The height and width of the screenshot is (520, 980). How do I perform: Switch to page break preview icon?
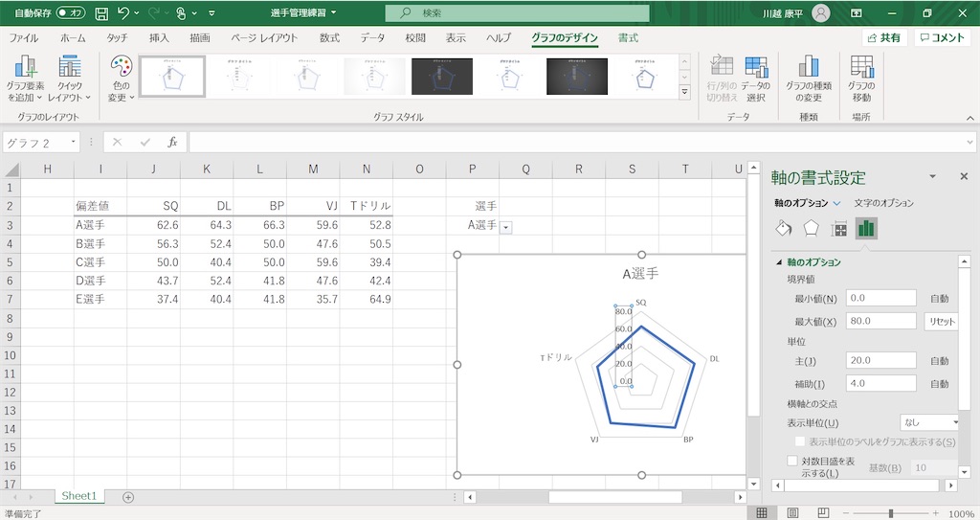point(823,513)
